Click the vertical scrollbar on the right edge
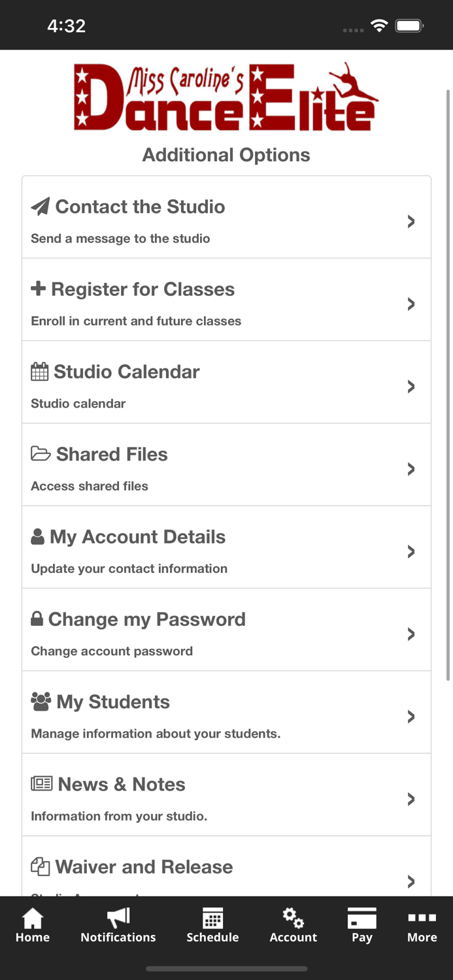The height and width of the screenshot is (980, 453). click(448, 385)
